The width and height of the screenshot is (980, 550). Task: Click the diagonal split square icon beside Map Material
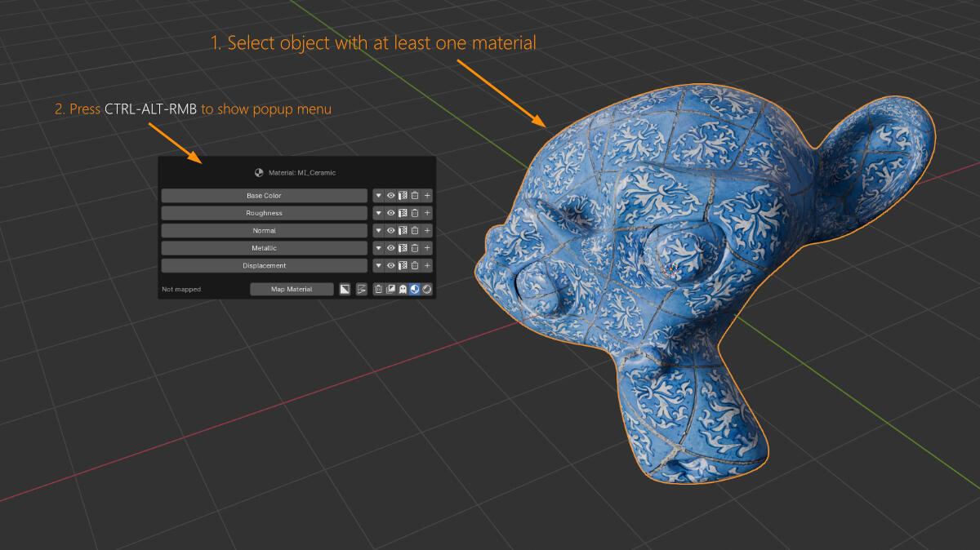(x=345, y=289)
